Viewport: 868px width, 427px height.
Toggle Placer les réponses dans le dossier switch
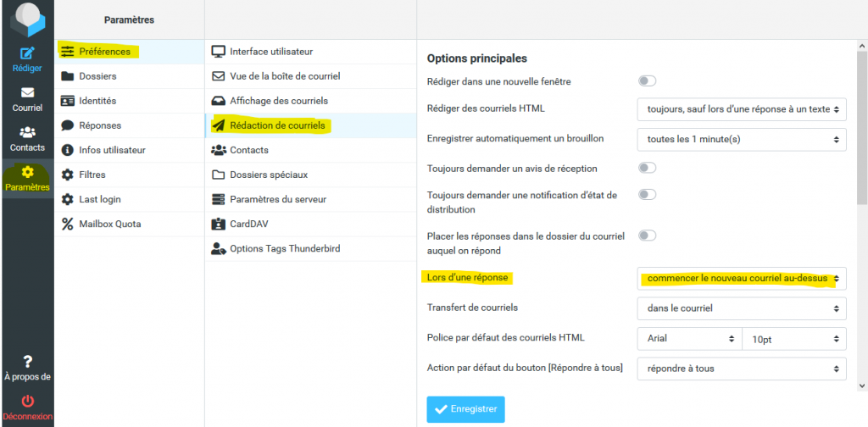point(648,236)
